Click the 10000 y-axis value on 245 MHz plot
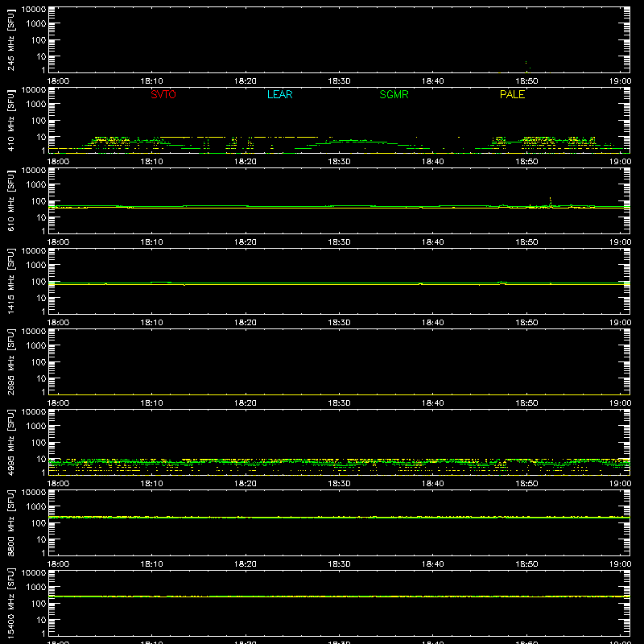Screen dimensions: 644x644 [x=34, y=10]
